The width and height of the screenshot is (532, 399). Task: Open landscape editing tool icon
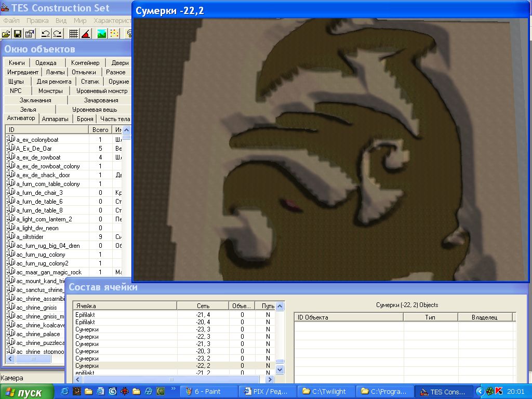coord(101,34)
